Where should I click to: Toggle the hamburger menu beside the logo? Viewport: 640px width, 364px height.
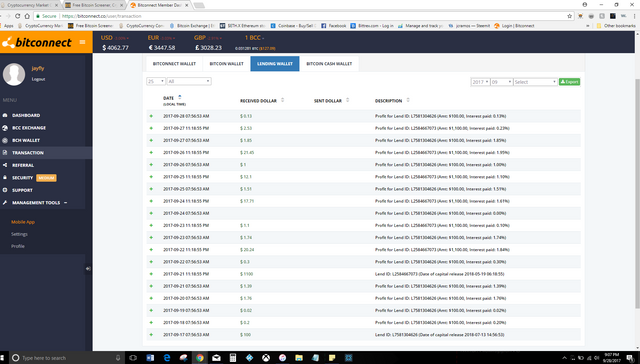click(x=82, y=42)
